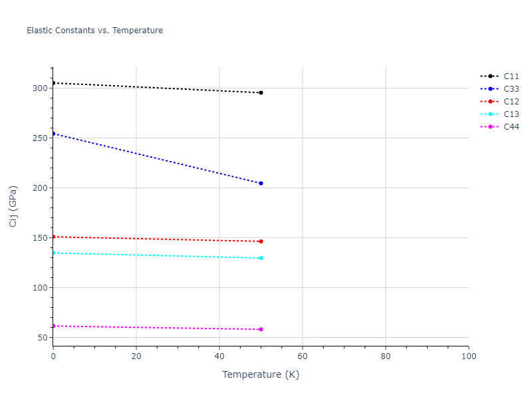Click the 100 tick label on the x-axis
Image resolution: width=532 pixels, height=399 pixels.
(x=468, y=357)
